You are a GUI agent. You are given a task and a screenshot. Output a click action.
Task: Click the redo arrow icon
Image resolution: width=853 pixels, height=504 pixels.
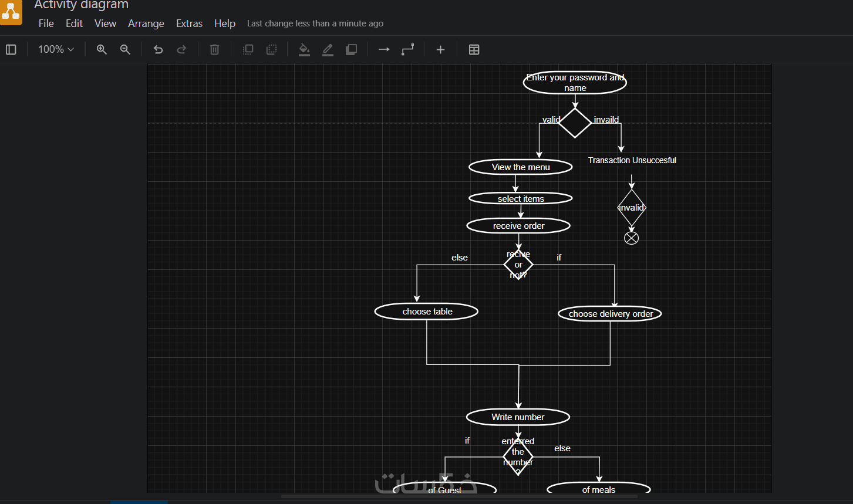(x=181, y=50)
